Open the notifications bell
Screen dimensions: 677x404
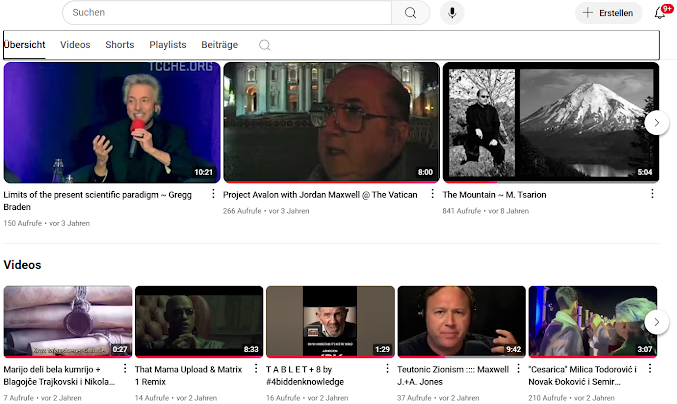coord(660,13)
